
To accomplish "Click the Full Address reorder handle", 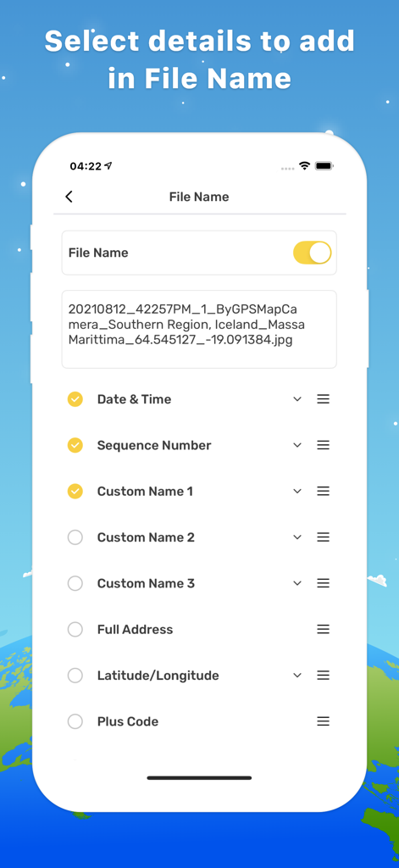I will coord(324,630).
